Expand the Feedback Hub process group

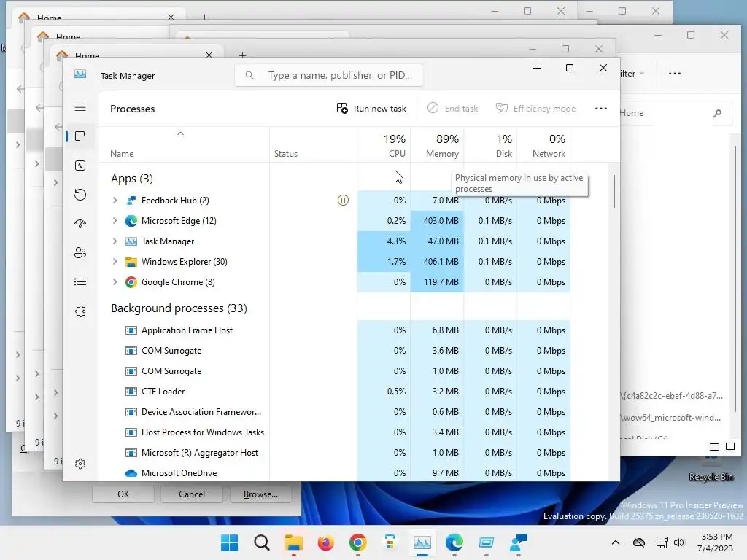[x=115, y=201]
